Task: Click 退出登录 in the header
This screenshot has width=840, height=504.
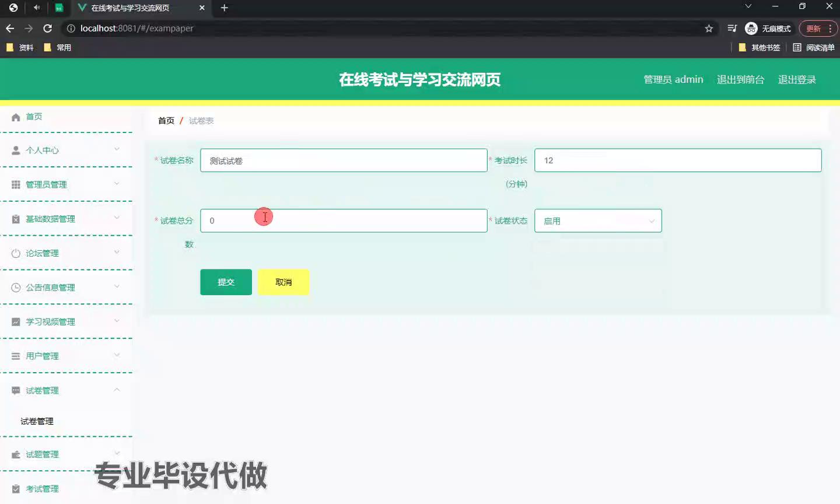Action: (796, 80)
